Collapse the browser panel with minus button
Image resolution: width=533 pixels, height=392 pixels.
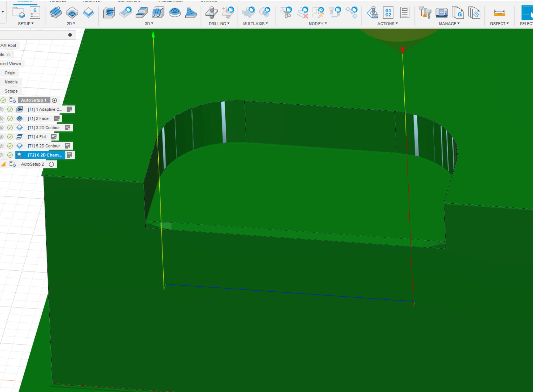coord(70,35)
